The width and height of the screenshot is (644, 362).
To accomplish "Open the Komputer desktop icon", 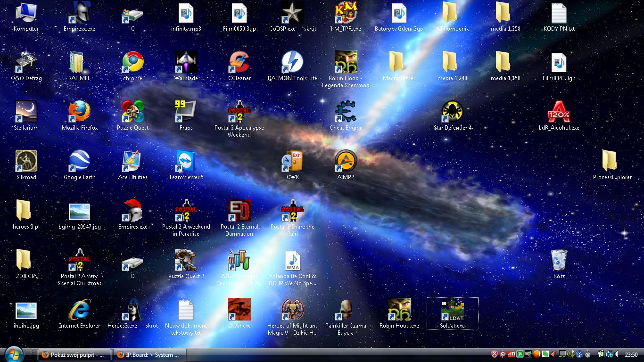I will 26,17.
